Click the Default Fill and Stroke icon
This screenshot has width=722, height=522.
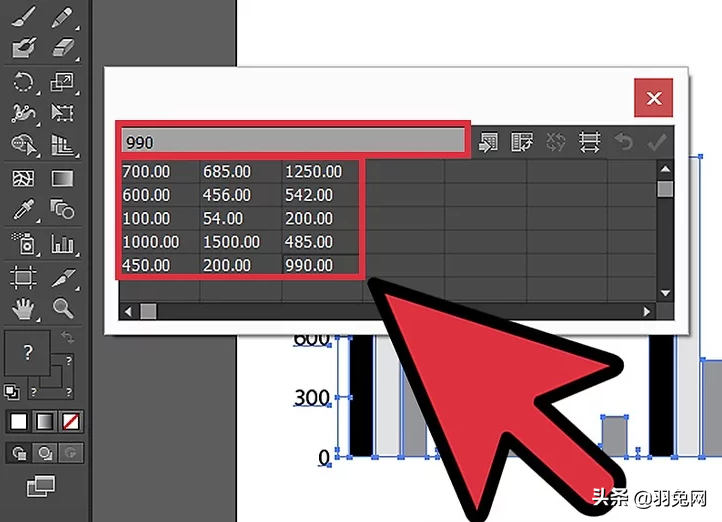click(x=12, y=392)
